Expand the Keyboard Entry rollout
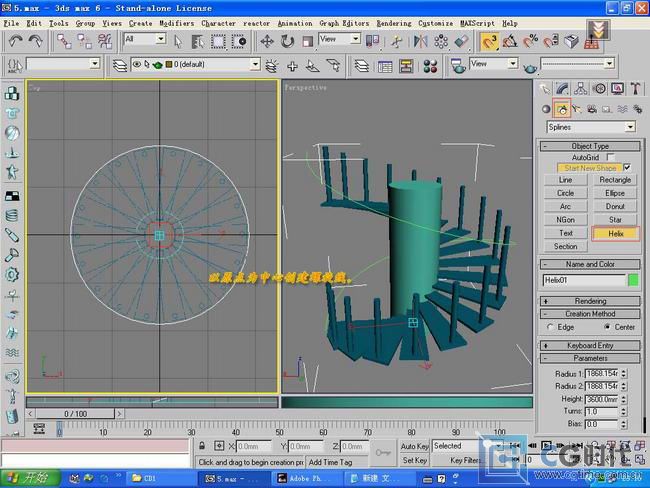This screenshot has width=650, height=488. tap(590, 345)
